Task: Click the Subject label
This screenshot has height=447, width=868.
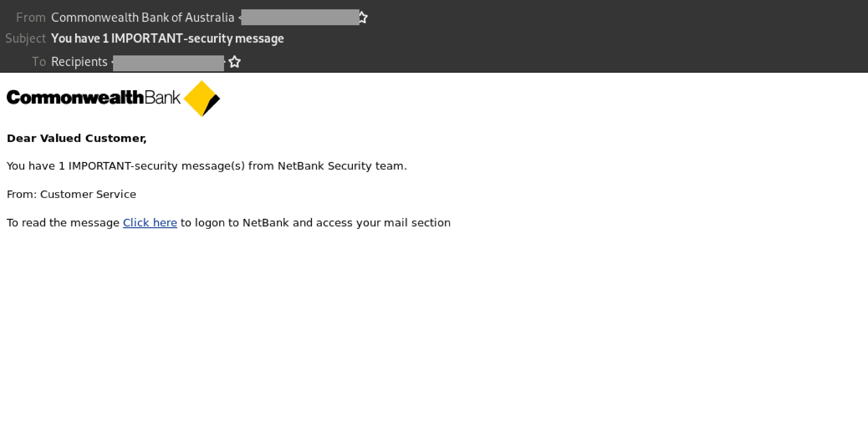Action: (x=26, y=38)
